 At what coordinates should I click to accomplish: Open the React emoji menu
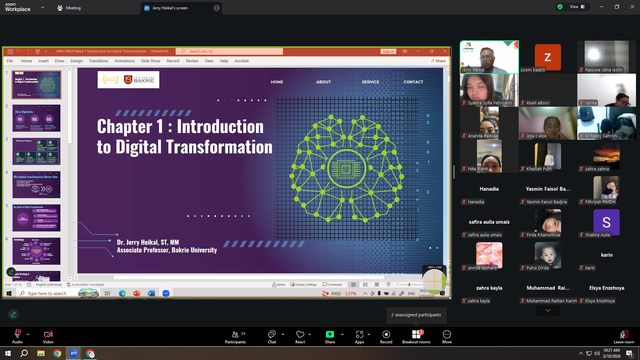coord(300,336)
